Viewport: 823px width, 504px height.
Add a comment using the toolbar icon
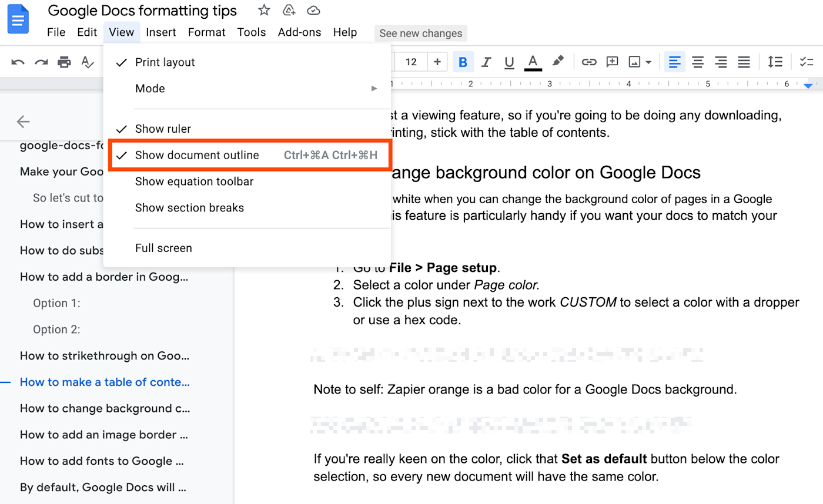[613, 62]
